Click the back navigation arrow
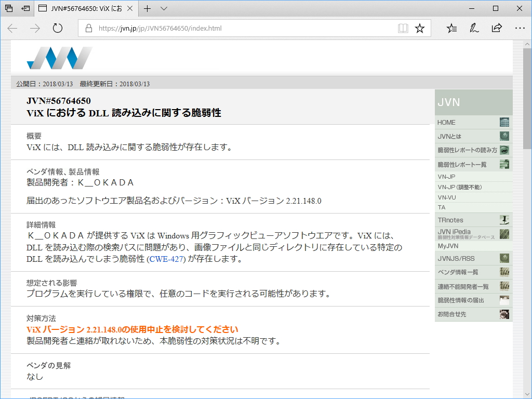Image resolution: width=532 pixels, height=399 pixels. (x=11, y=29)
